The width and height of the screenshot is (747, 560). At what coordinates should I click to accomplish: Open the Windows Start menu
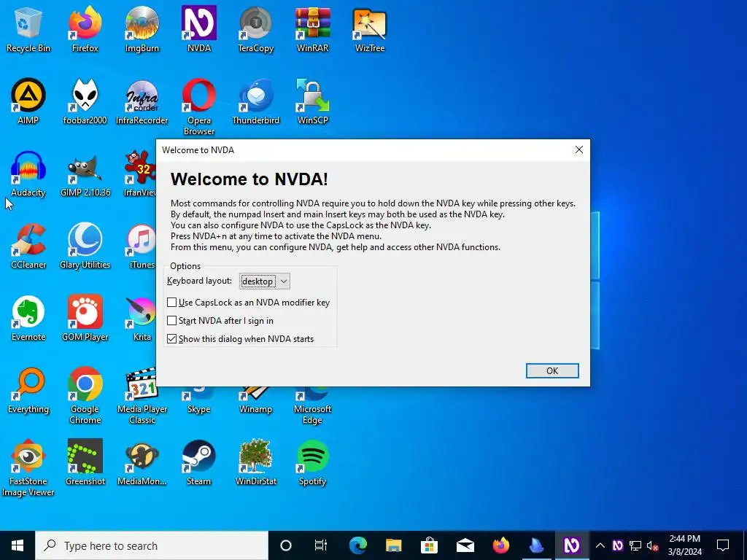coord(18,545)
